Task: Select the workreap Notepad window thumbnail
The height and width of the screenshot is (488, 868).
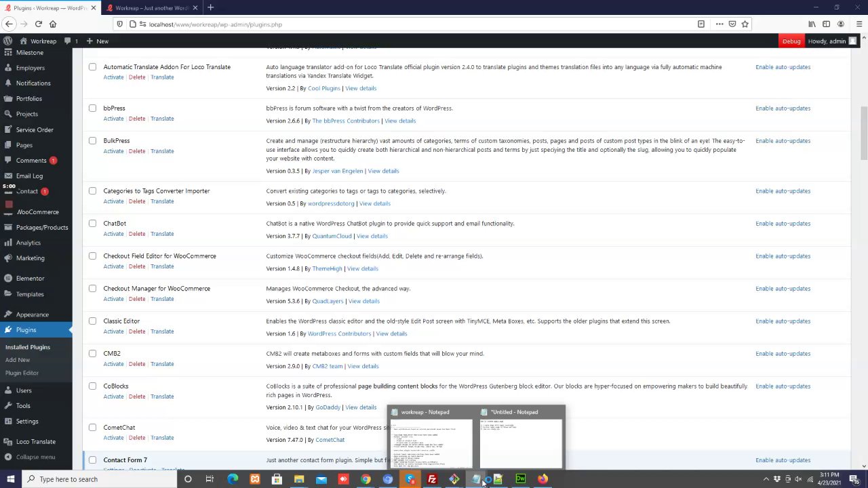Action: pos(431,437)
